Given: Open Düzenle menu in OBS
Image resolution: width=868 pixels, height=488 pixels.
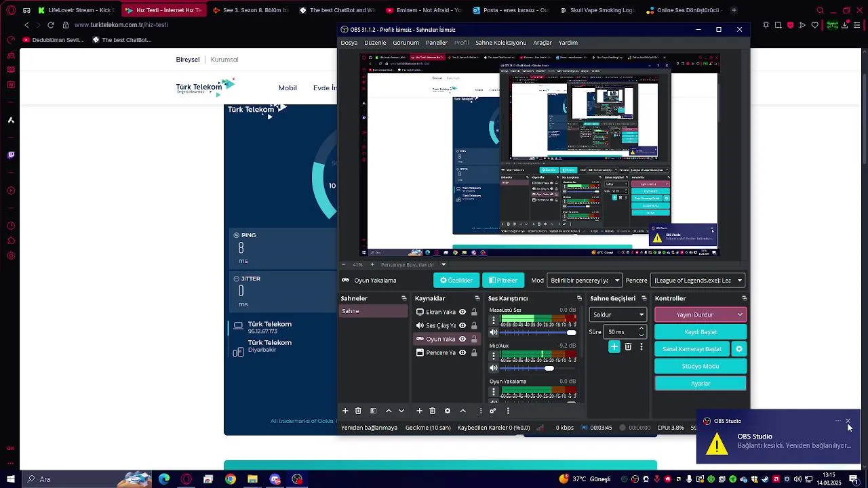Looking at the screenshot, I should pos(375,43).
